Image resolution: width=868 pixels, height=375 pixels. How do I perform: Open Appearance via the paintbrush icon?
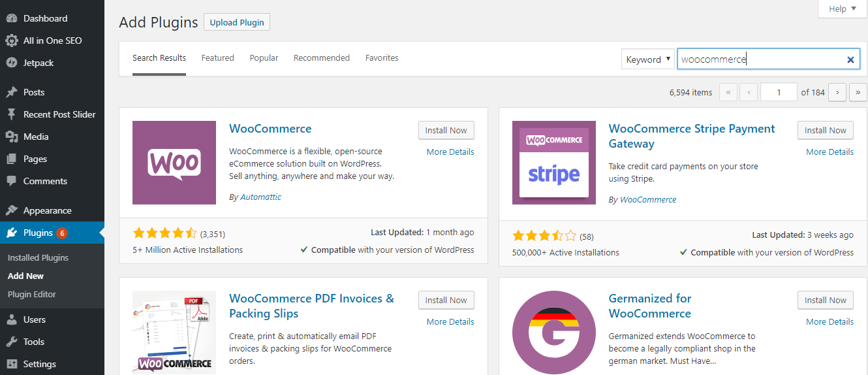pos(12,210)
